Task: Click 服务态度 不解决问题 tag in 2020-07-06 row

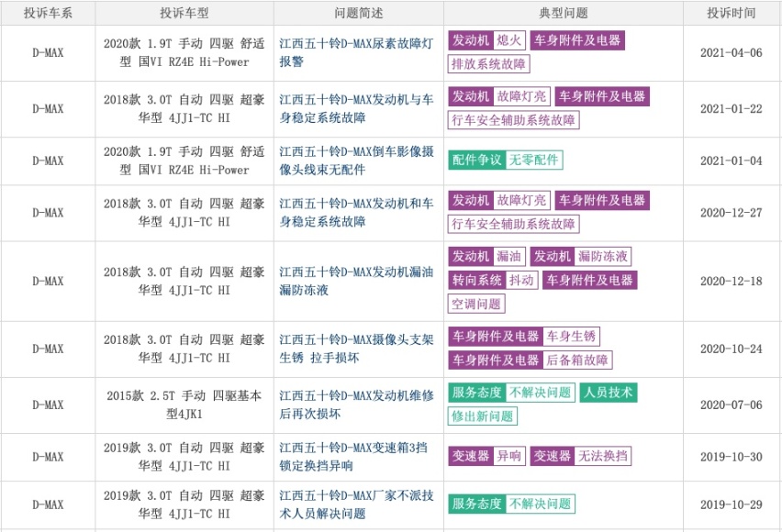Action: click(511, 393)
